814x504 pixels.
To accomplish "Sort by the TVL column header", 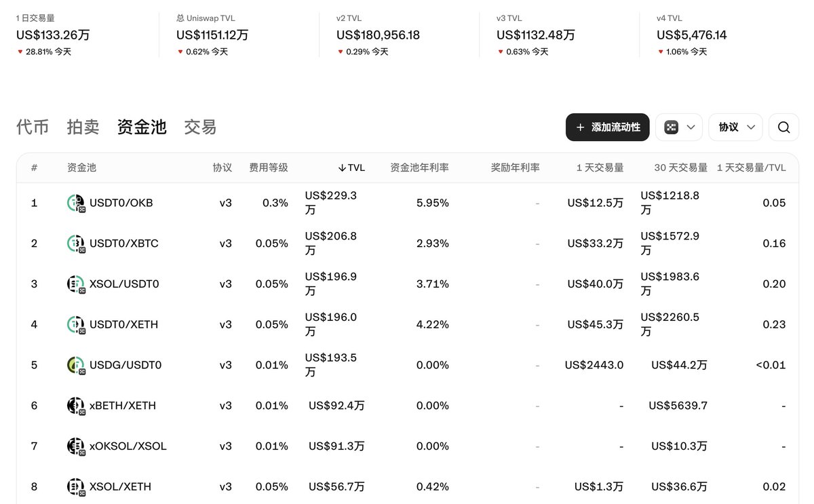I will 351,168.
